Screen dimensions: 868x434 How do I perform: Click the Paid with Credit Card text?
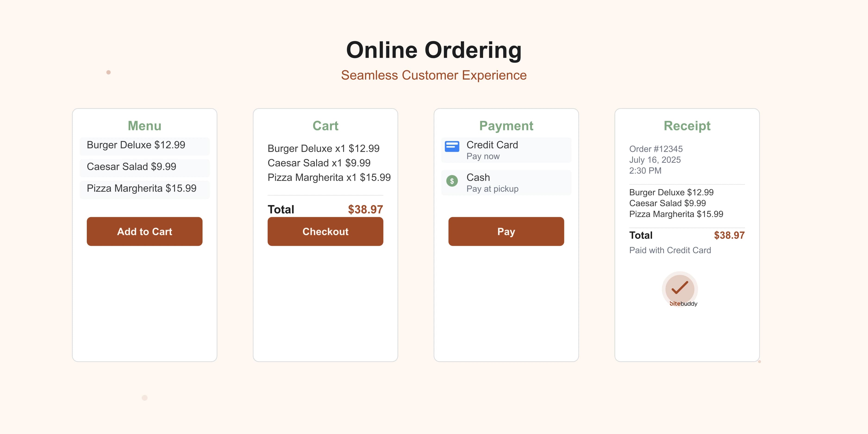670,250
